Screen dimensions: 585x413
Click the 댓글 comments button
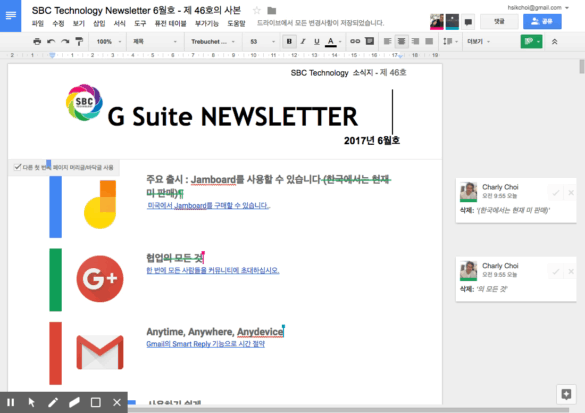point(499,22)
